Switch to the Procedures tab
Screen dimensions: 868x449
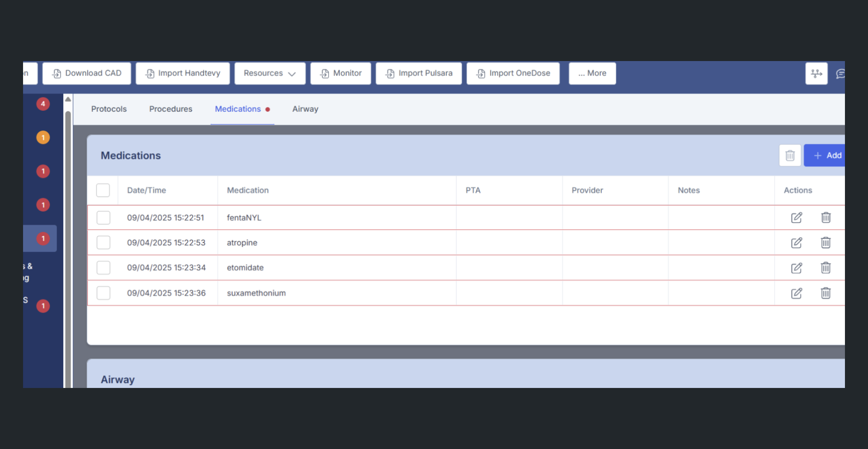pos(170,109)
